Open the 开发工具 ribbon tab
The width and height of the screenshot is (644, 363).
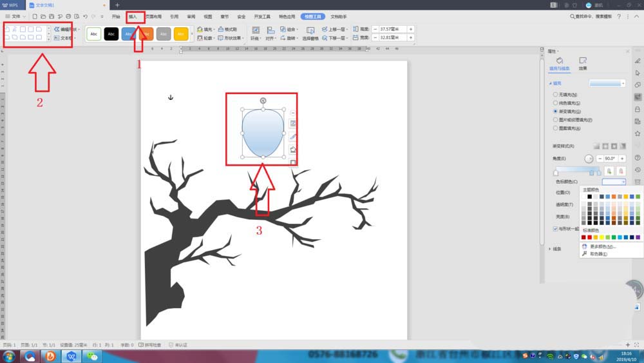(x=262, y=17)
